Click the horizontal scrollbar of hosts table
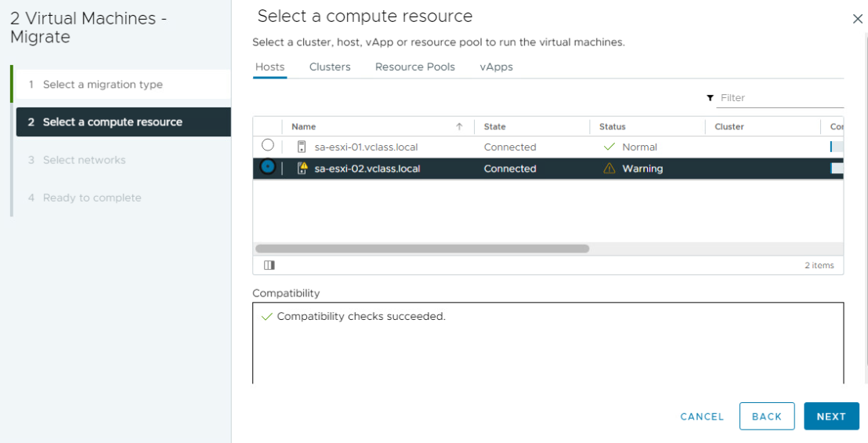 tap(422, 249)
